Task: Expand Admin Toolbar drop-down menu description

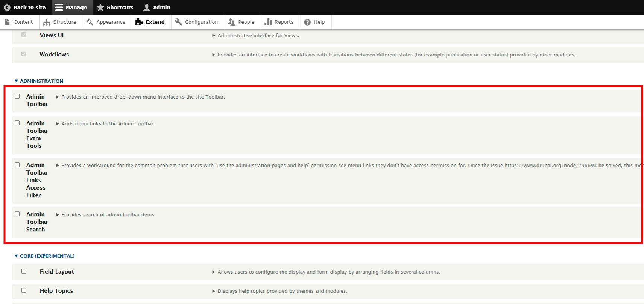Action: pos(141,97)
